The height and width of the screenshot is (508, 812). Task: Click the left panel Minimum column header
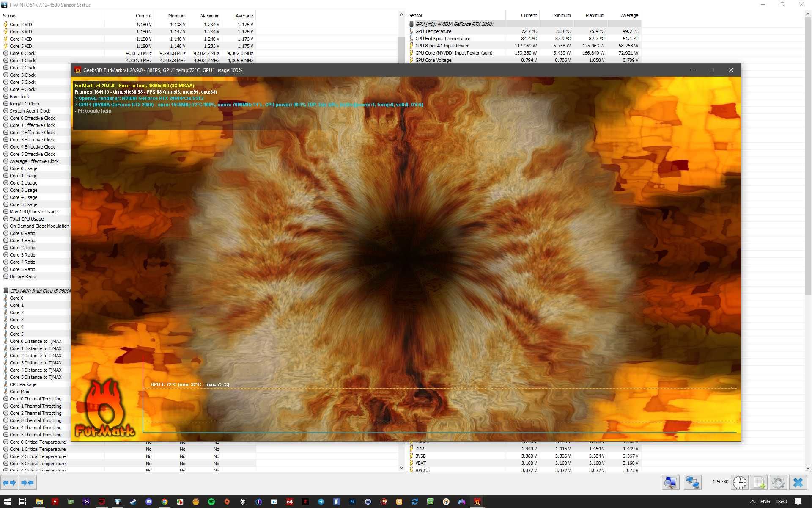pos(171,16)
